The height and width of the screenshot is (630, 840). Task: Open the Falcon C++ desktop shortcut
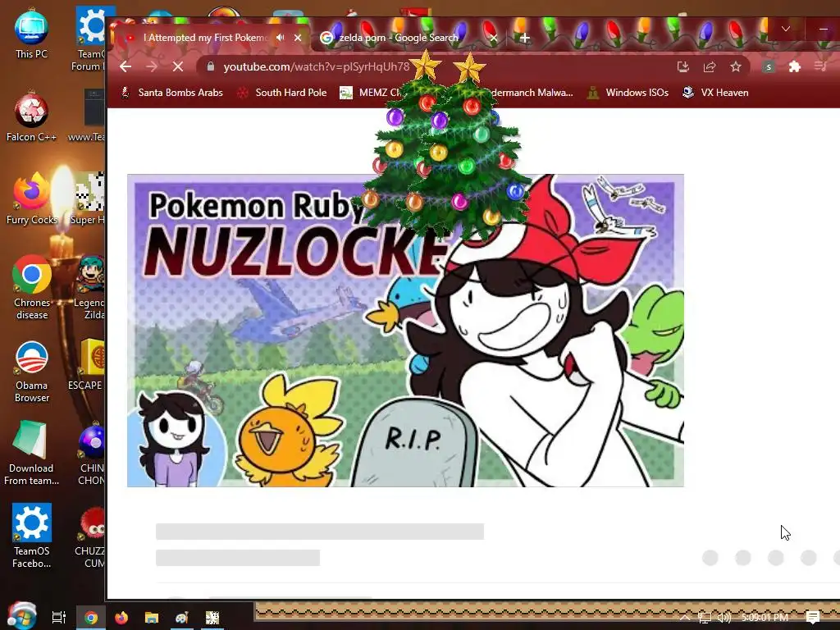[x=31, y=116]
